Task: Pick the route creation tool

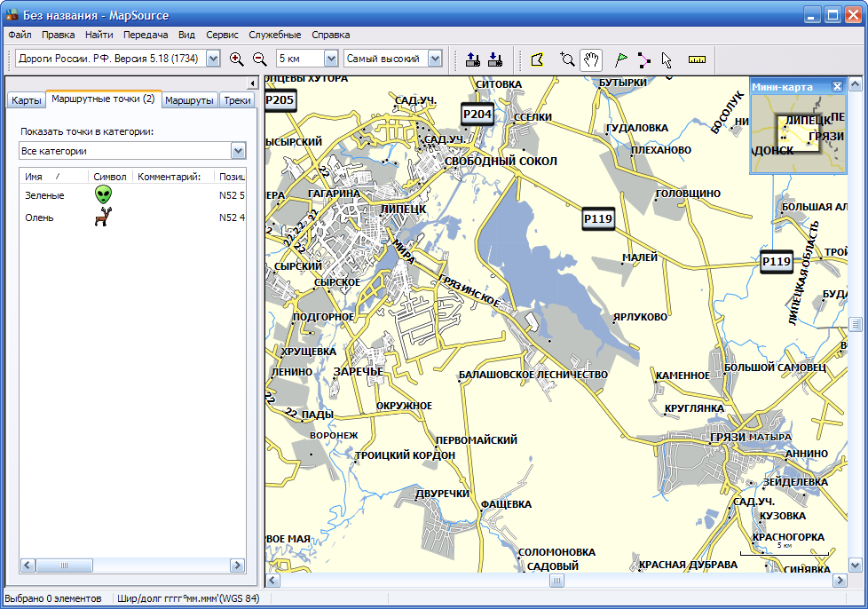Action: point(643,59)
